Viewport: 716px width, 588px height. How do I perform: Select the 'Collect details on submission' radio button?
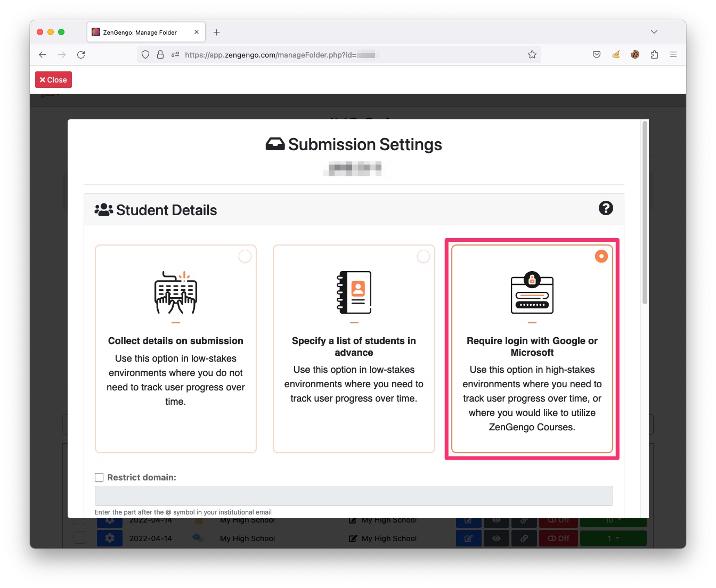[245, 256]
